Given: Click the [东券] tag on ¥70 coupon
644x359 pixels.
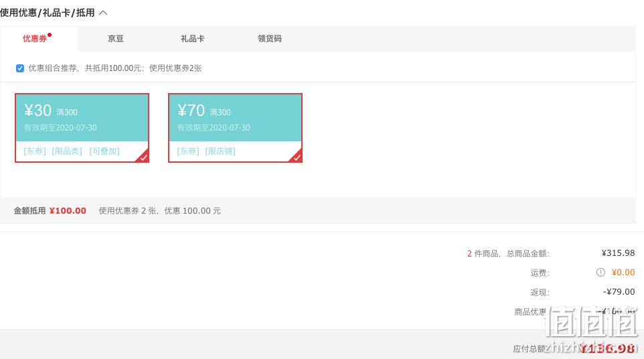Looking at the screenshot, I should click(188, 151).
